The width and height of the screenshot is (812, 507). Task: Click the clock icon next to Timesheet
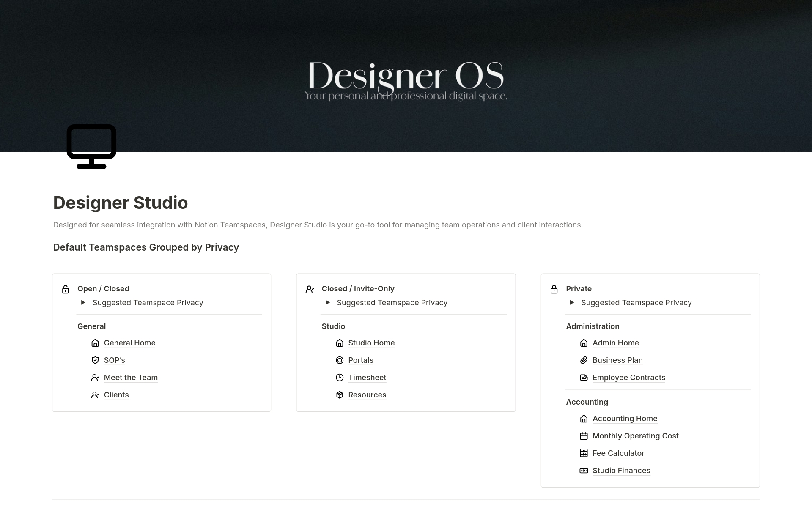[x=340, y=378]
